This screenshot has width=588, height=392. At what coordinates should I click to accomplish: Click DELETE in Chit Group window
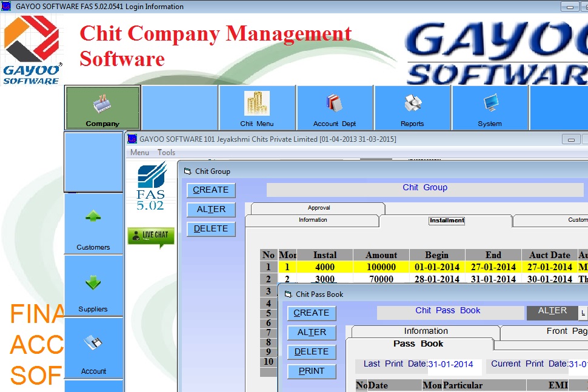click(211, 229)
